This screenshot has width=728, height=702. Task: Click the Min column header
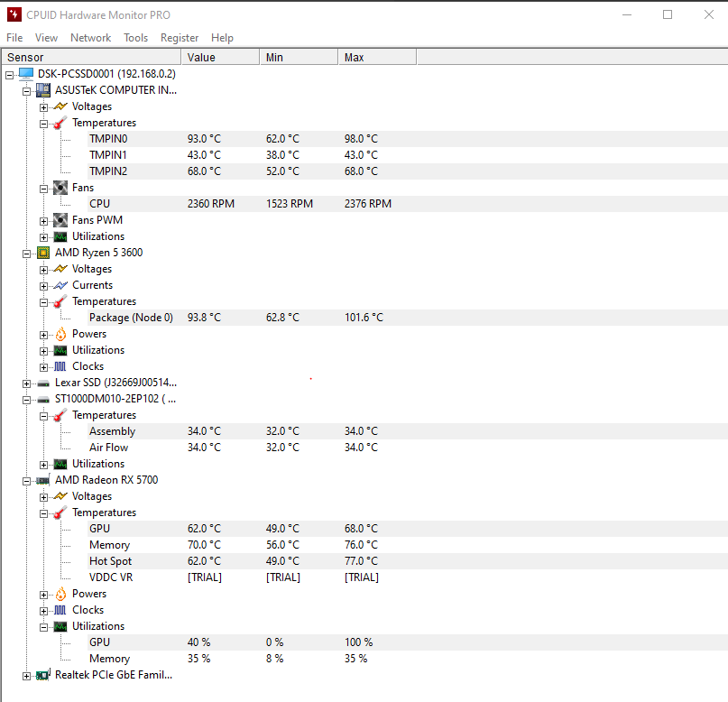[x=299, y=57]
